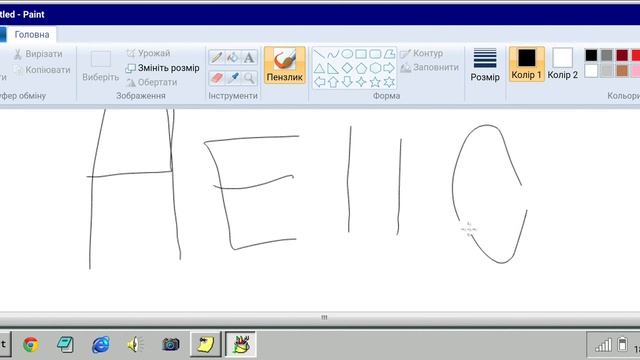Choose the Down arrow shape
The image size is (640, 360).
click(347, 82)
